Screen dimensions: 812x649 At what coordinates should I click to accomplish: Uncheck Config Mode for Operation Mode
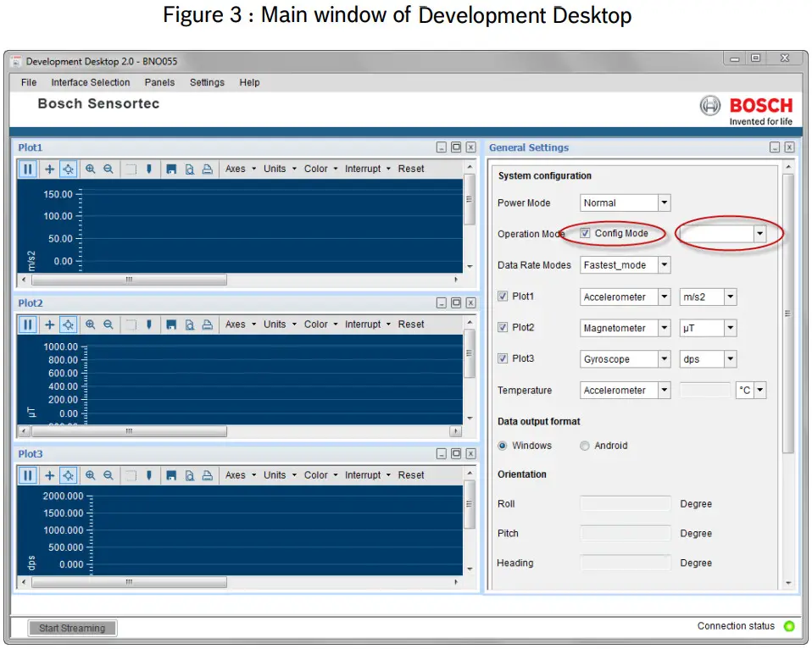pyautogui.click(x=585, y=233)
